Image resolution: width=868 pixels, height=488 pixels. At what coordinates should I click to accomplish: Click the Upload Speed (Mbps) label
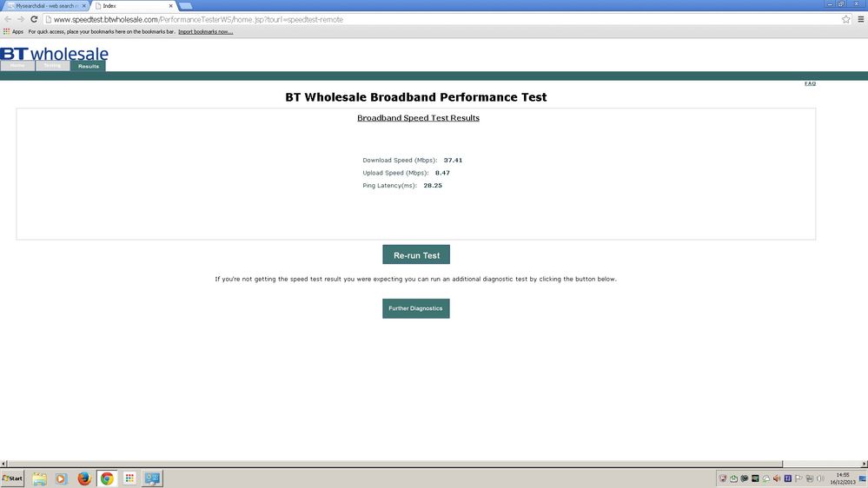click(395, 173)
